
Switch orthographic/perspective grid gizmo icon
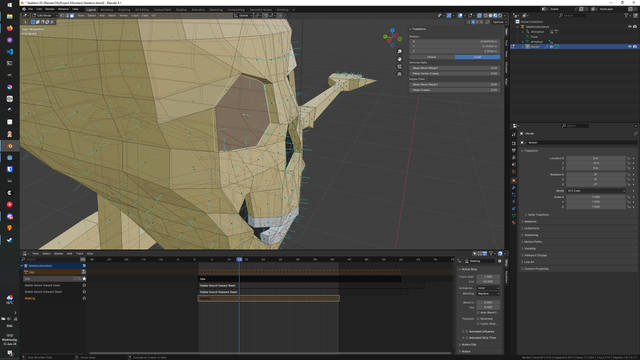[x=399, y=74]
